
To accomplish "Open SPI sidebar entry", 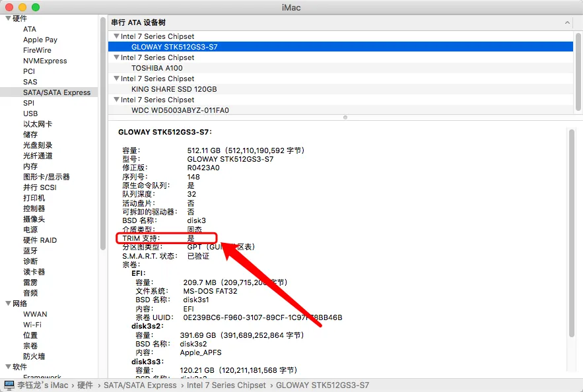I will (x=28, y=103).
